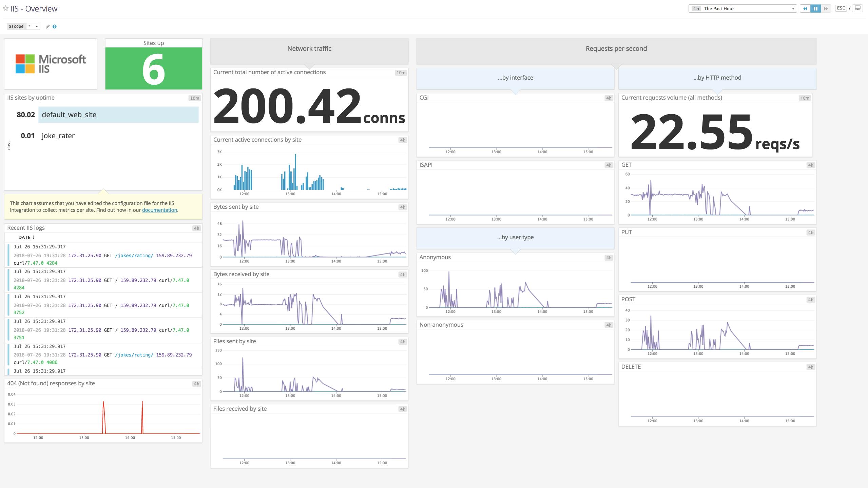Image resolution: width=868 pixels, height=488 pixels.
Task: Expand the ...by user type group header
Action: click(x=515, y=237)
